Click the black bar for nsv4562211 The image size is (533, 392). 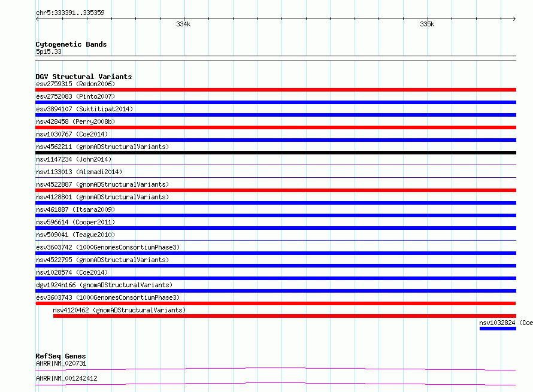pyautogui.click(x=275, y=153)
